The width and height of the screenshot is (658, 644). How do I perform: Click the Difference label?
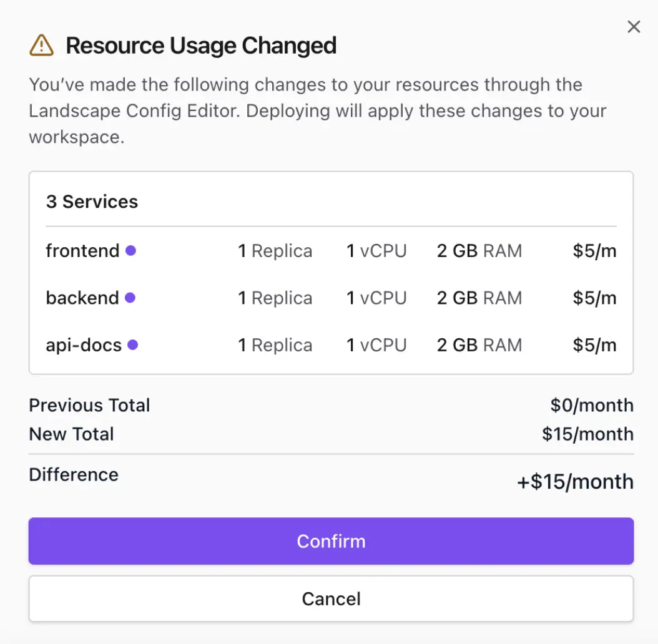74,474
